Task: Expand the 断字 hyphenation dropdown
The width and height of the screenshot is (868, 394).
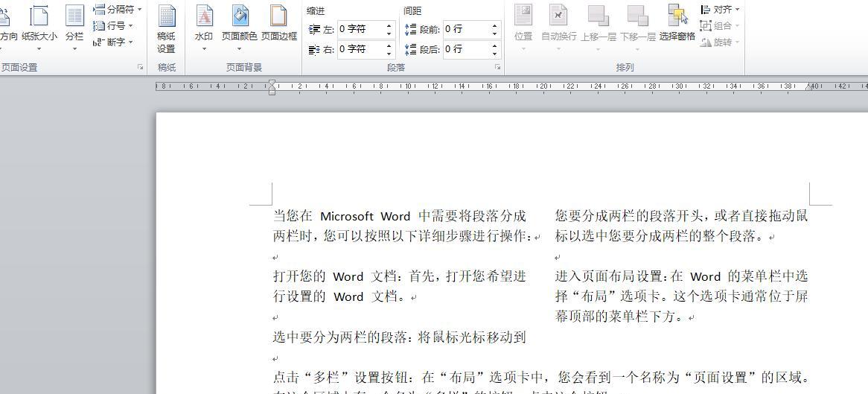Action: coord(114,42)
